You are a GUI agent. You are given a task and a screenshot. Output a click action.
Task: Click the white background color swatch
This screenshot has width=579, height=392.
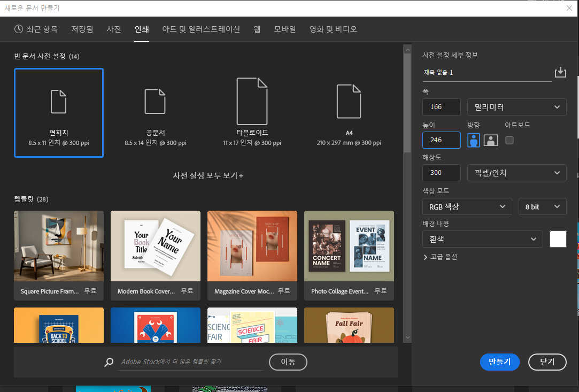pos(558,239)
